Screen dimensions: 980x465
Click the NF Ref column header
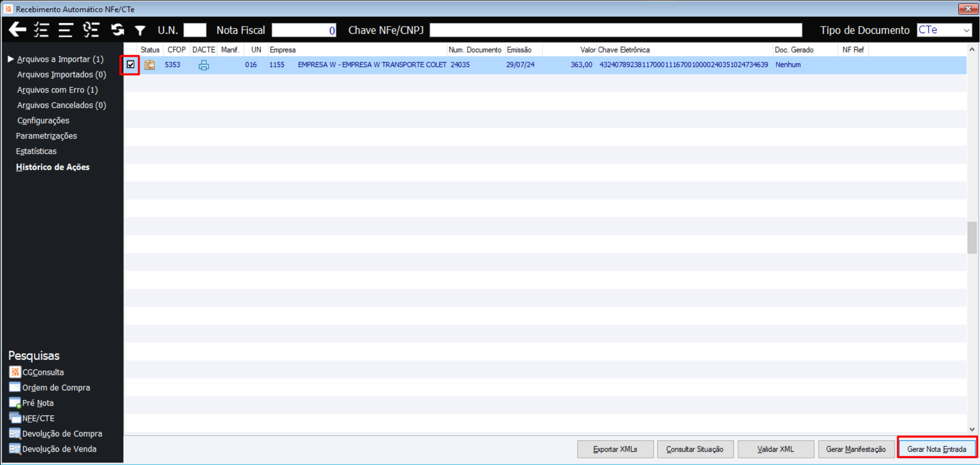[853, 50]
